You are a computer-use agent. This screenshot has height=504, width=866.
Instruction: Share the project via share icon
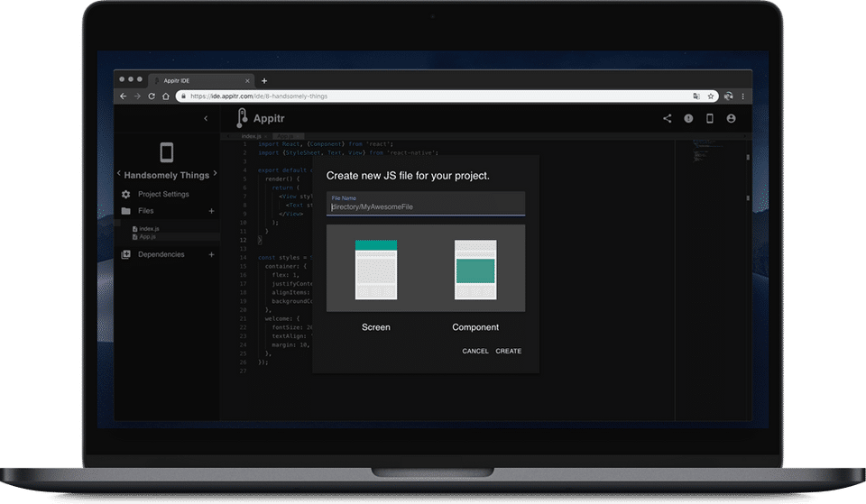(668, 118)
